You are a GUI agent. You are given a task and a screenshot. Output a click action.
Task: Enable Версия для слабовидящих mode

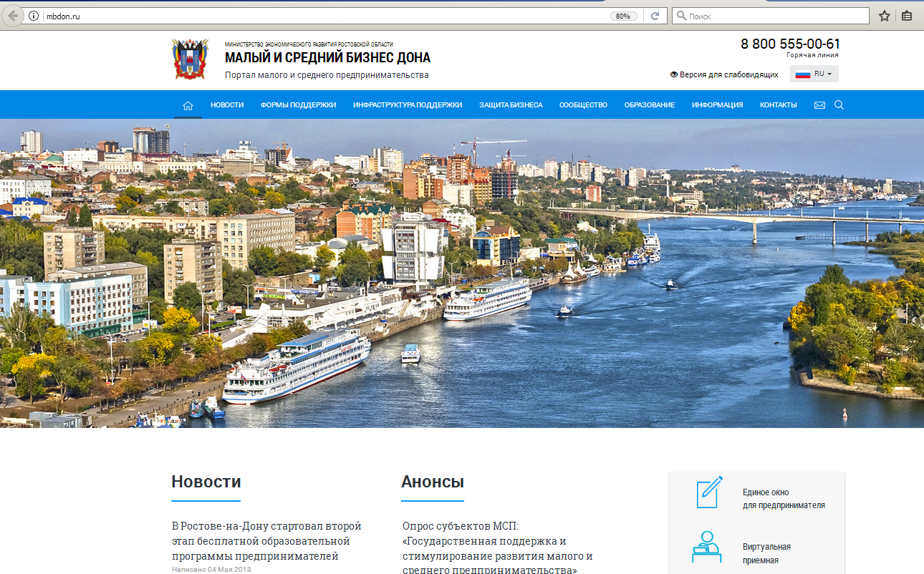coord(724,74)
